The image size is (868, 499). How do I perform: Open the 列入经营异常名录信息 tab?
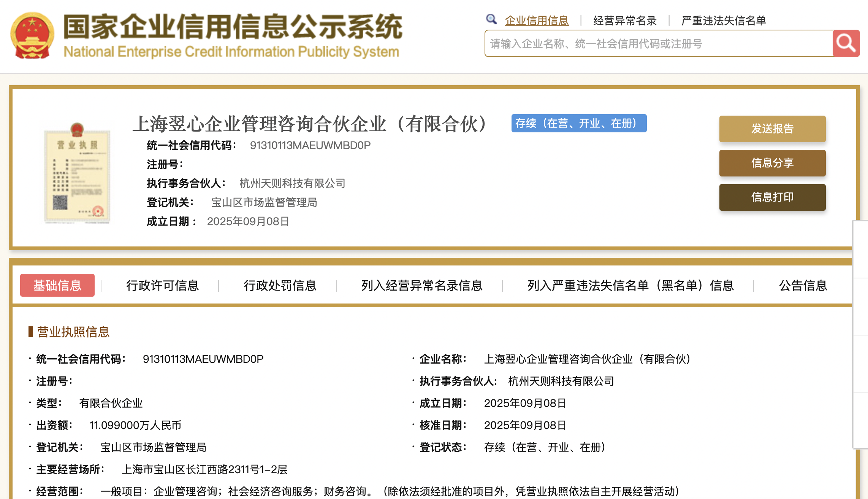point(421,285)
